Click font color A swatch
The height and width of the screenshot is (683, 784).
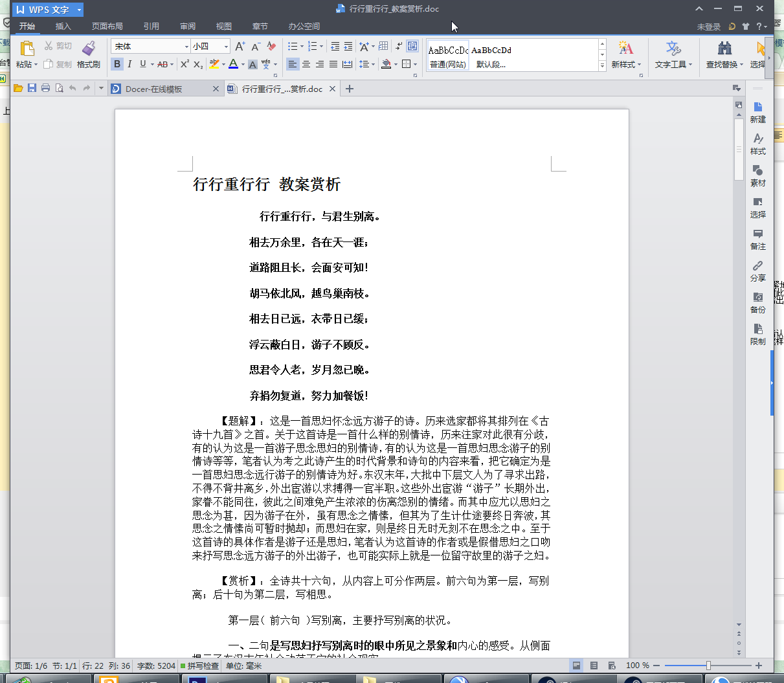coord(234,64)
